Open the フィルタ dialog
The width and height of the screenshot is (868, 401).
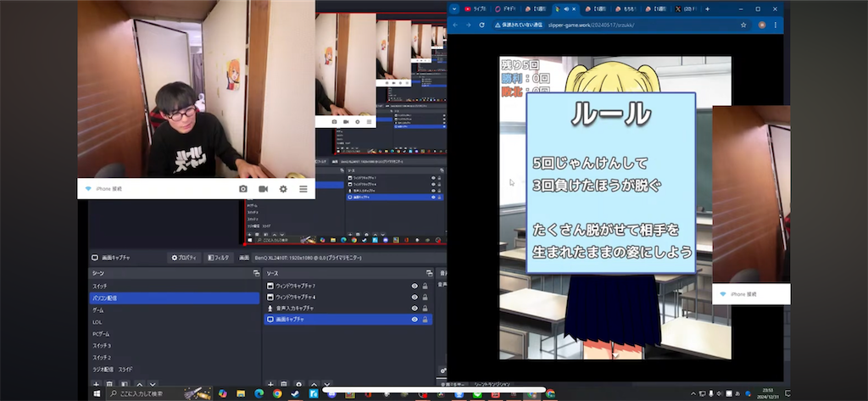218,258
